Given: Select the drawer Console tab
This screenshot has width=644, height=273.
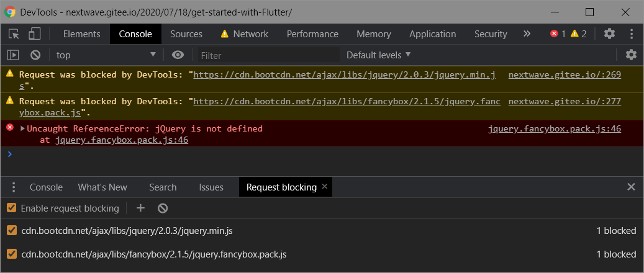Looking at the screenshot, I should [46, 187].
